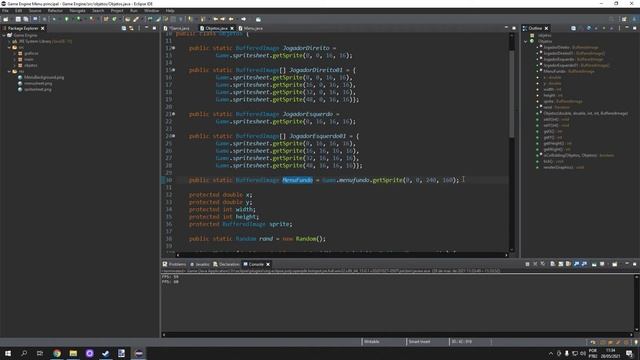Click the Collapse All icon in Package Explorer
Screen dimensions: 640x360
pyautogui.click(x=124, y=28)
